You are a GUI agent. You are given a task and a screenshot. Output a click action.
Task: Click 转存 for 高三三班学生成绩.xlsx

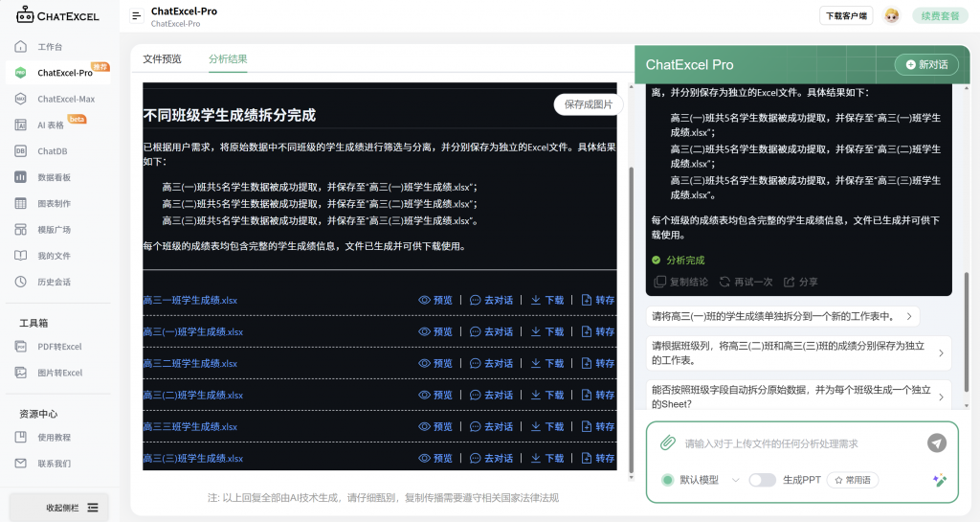coord(597,426)
